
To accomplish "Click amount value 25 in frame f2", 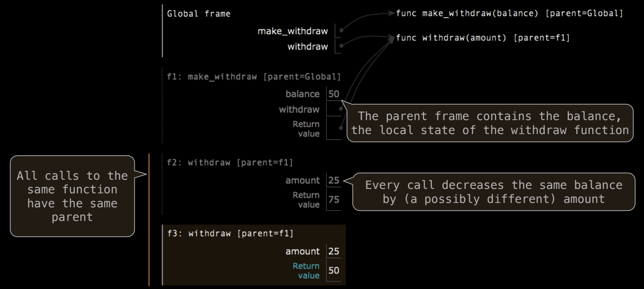I will coord(334,181).
